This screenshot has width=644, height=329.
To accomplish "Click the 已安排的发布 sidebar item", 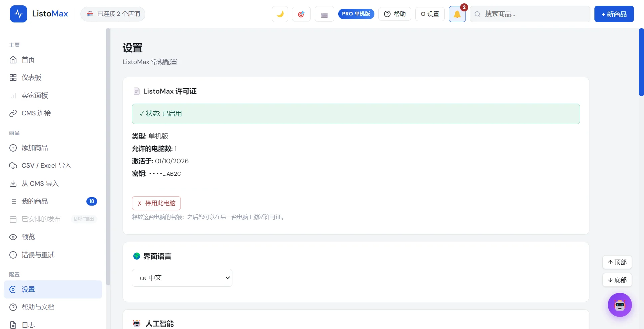I will coord(53,219).
